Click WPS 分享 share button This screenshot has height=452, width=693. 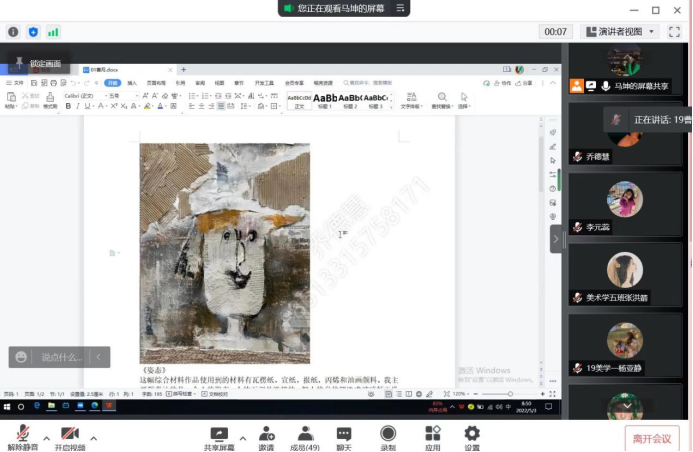[x=524, y=83]
